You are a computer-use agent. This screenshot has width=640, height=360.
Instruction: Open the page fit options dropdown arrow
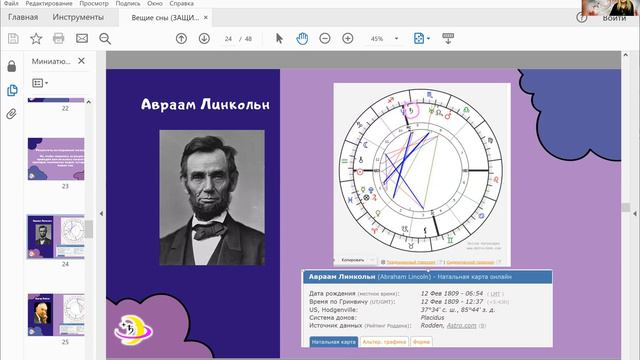[428, 39]
